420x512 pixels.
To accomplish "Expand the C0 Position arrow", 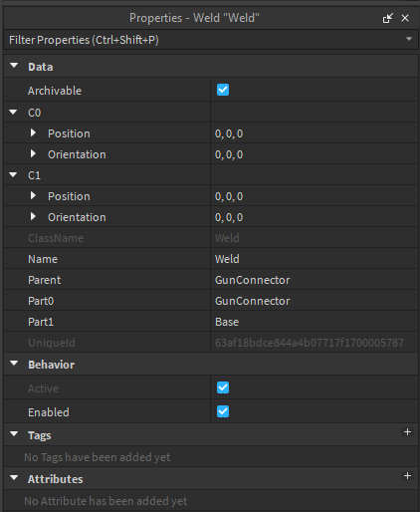I will click(x=33, y=132).
